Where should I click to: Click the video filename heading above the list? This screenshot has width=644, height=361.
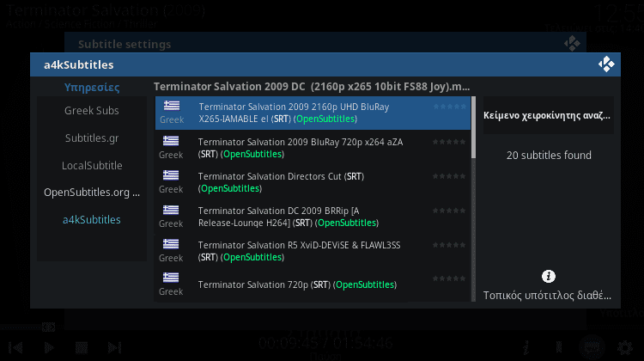pyautogui.click(x=312, y=87)
